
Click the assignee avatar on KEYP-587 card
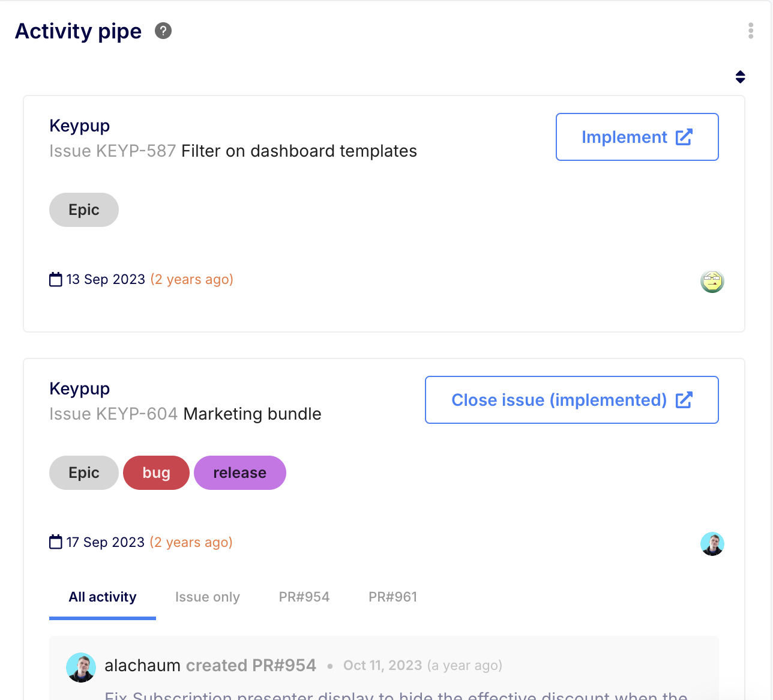click(712, 281)
